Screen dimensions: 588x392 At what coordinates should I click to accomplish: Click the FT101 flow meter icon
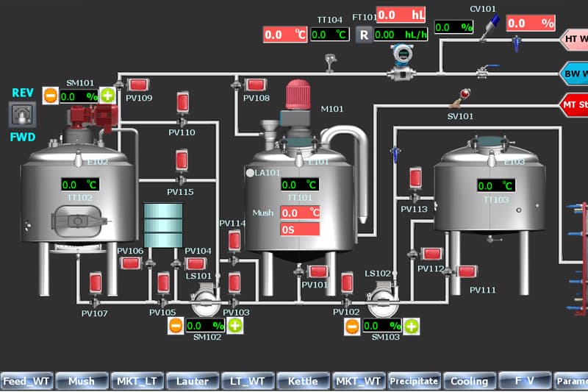click(x=402, y=62)
